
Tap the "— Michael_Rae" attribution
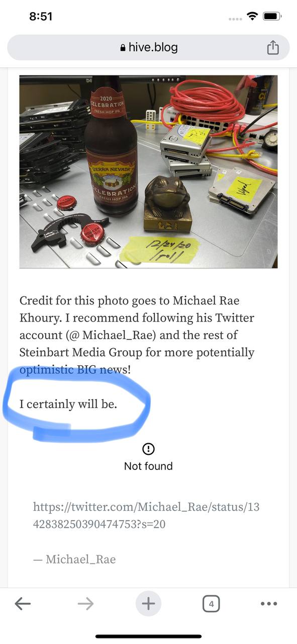click(74, 559)
